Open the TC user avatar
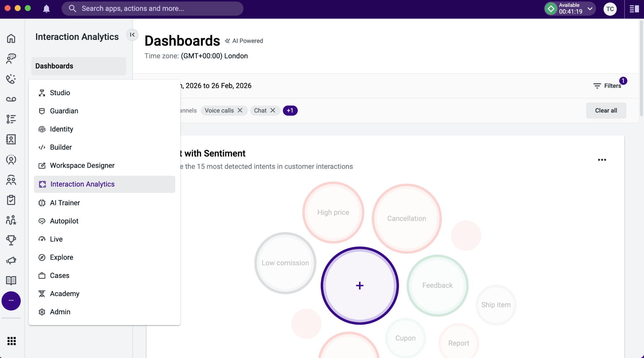The image size is (644, 358). point(610,9)
